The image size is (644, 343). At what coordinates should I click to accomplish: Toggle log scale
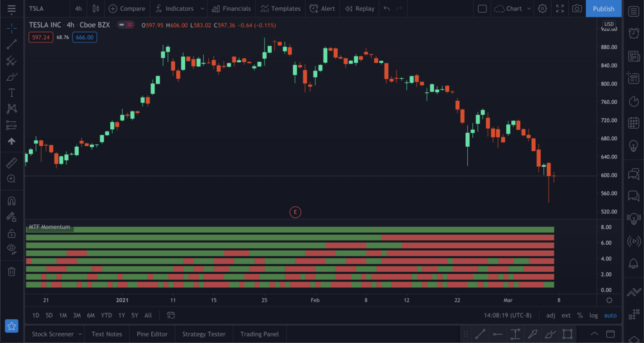click(593, 315)
